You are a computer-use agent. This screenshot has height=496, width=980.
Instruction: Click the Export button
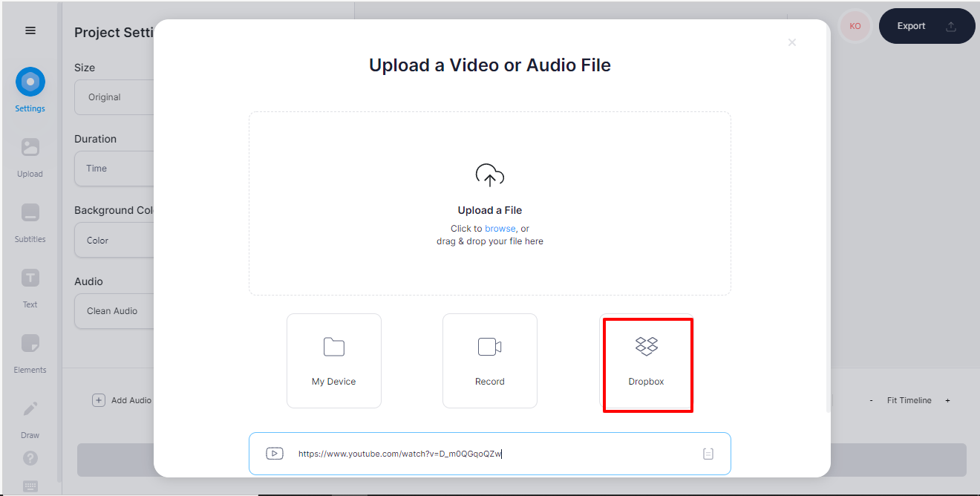[x=927, y=26]
